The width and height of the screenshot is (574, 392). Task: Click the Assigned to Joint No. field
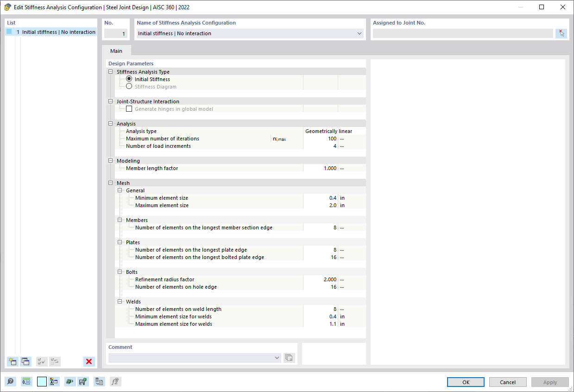pyautogui.click(x=463, y=33)
